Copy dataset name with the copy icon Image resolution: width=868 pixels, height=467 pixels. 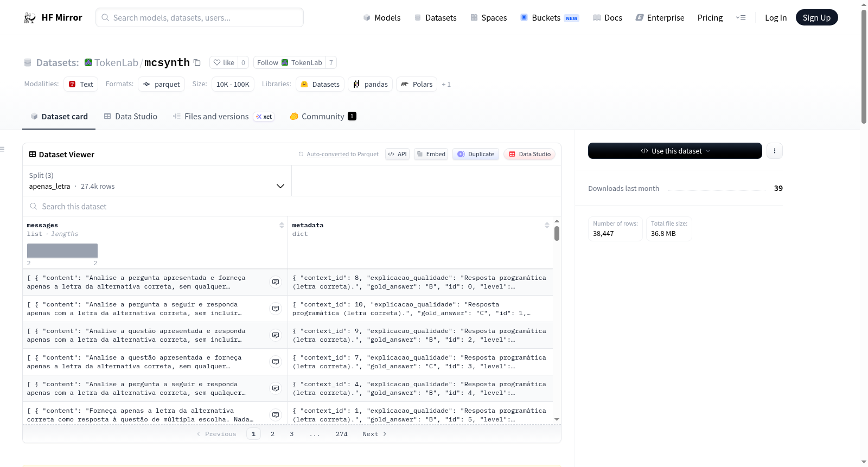click(197, 62)
